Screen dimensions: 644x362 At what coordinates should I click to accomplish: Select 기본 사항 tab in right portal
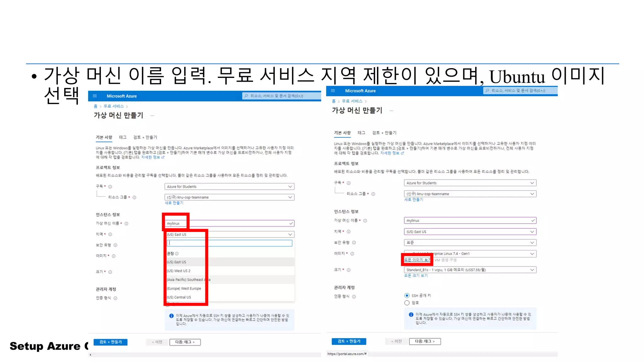click(342, 133)
